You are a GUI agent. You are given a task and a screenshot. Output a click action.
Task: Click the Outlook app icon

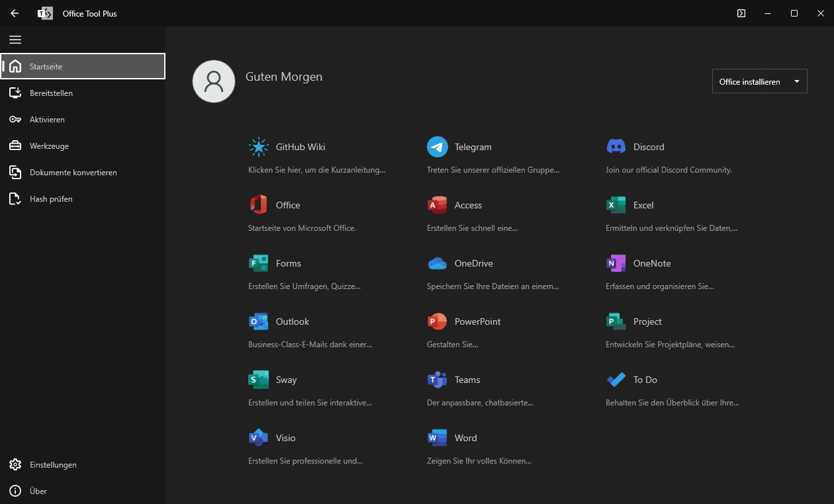[x=258, y=321]
